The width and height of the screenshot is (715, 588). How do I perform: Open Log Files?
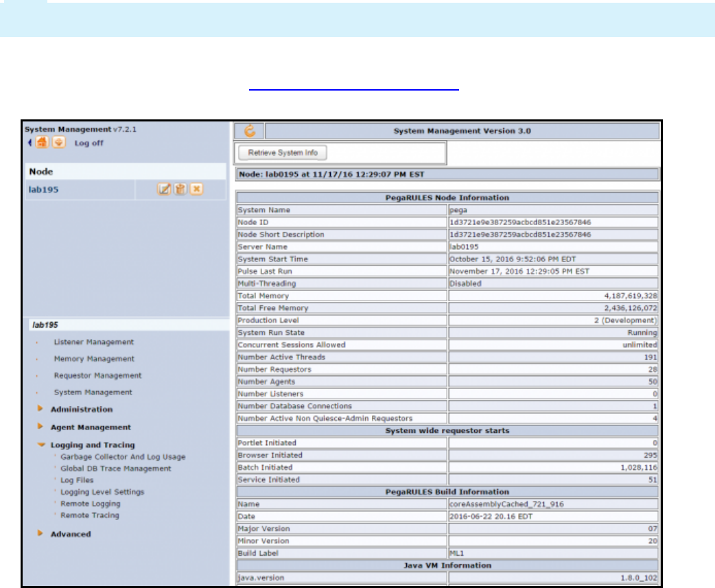(x=77, y=480)
